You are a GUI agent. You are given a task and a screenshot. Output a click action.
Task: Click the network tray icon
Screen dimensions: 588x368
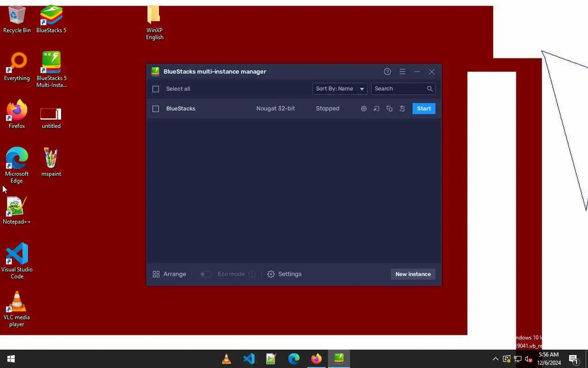pos(518,359)
